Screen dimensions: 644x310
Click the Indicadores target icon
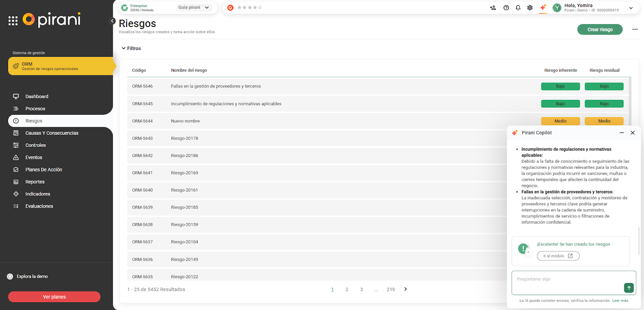point(16,194)
